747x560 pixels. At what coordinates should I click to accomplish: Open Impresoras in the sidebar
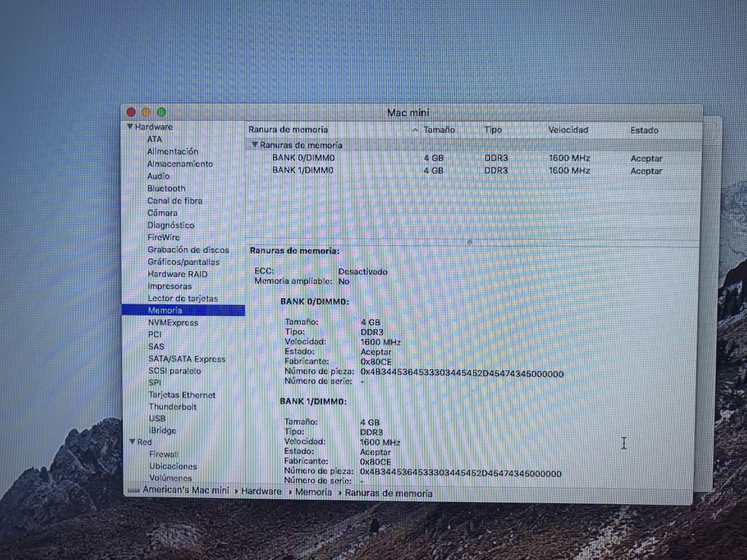170,286
